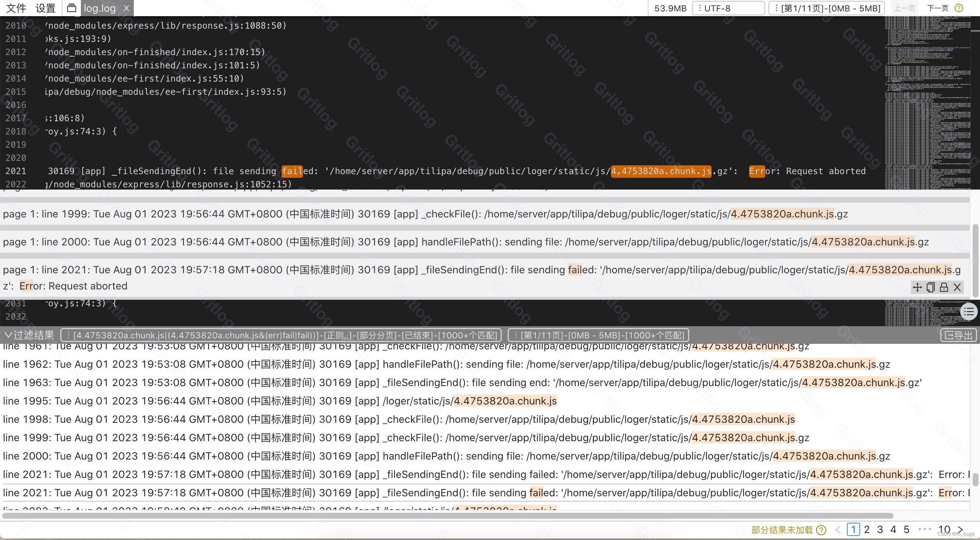Click the 导出 export button
This screenshot has width=980, height=540.
pos(958,335)
